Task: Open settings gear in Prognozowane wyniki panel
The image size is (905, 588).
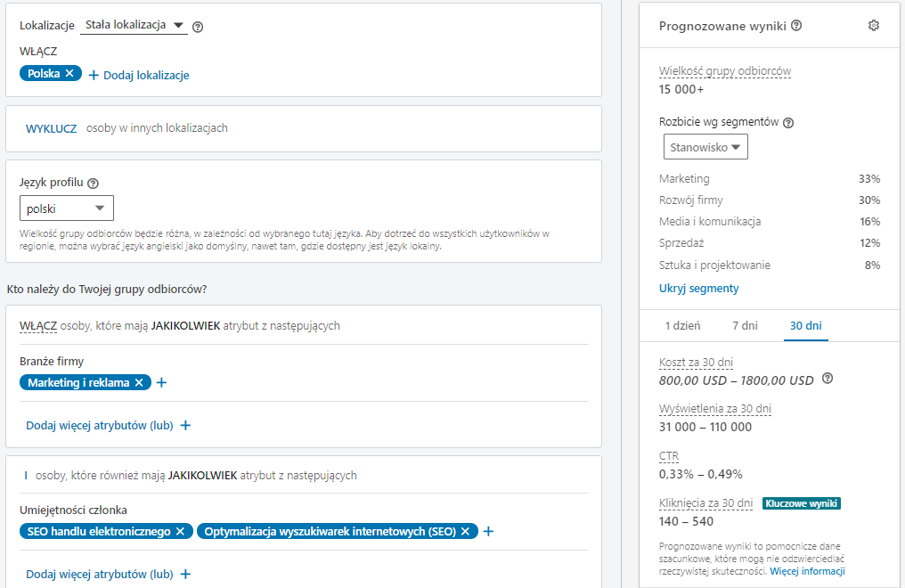Action: [873, 26]
